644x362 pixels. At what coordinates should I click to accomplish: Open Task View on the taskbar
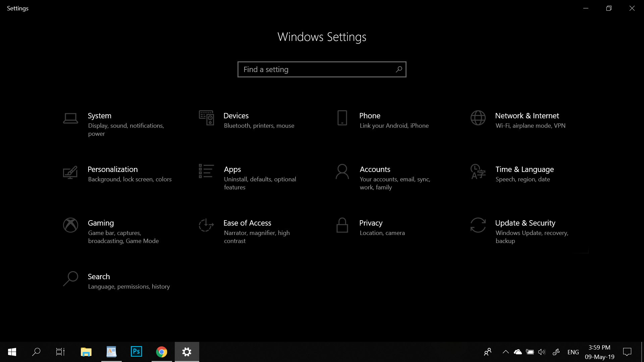click(x=60, y=352)
